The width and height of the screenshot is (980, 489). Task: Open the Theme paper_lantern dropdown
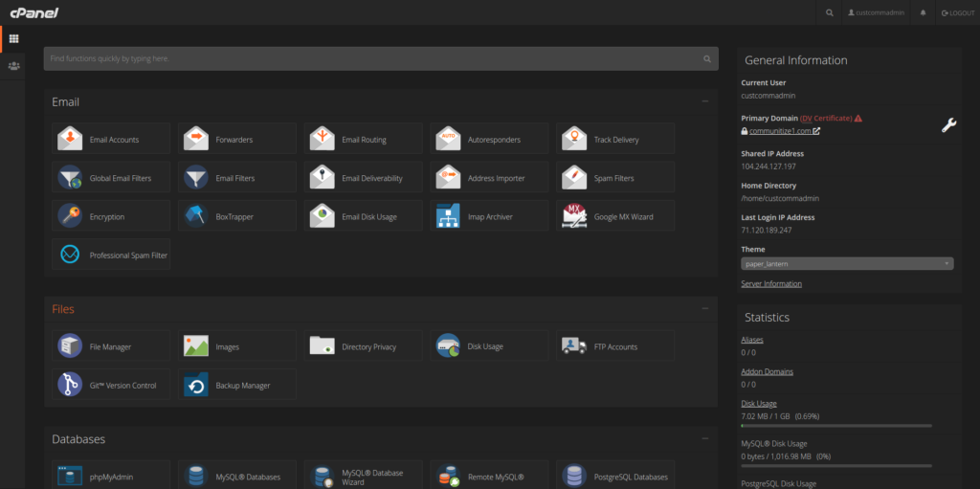[847, 263]
